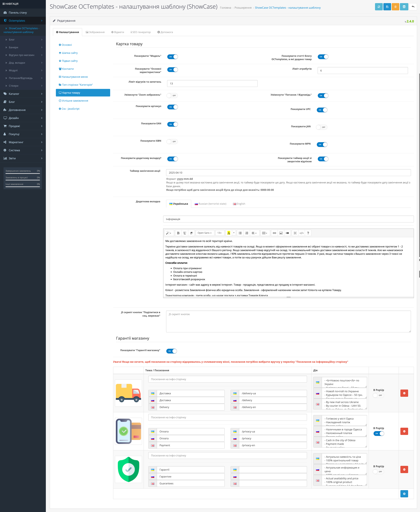
Task: Toggle Питання / Відповідь switch
Action: pos(323,95)
